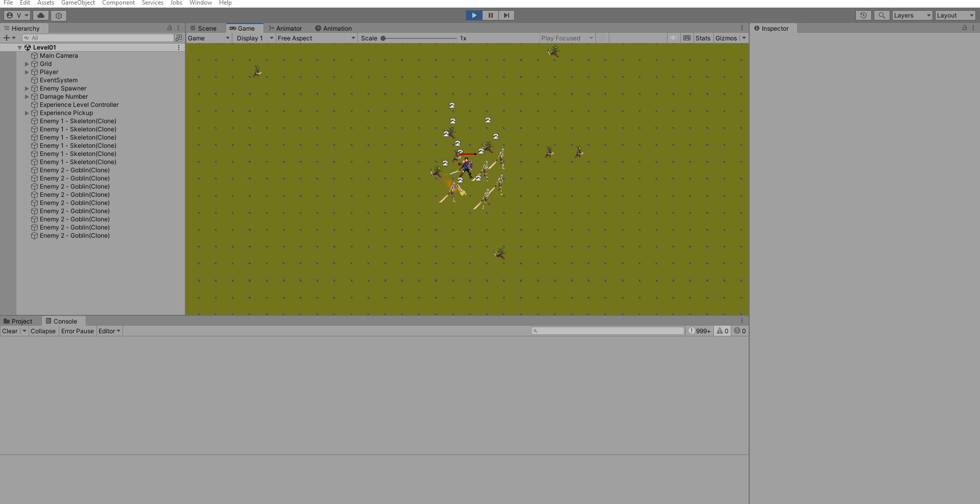Image resolution: width=980 pixels, height=504 pixels.
Task: Toggle the Mute Audio speaker icon
Action: [674, 38]
